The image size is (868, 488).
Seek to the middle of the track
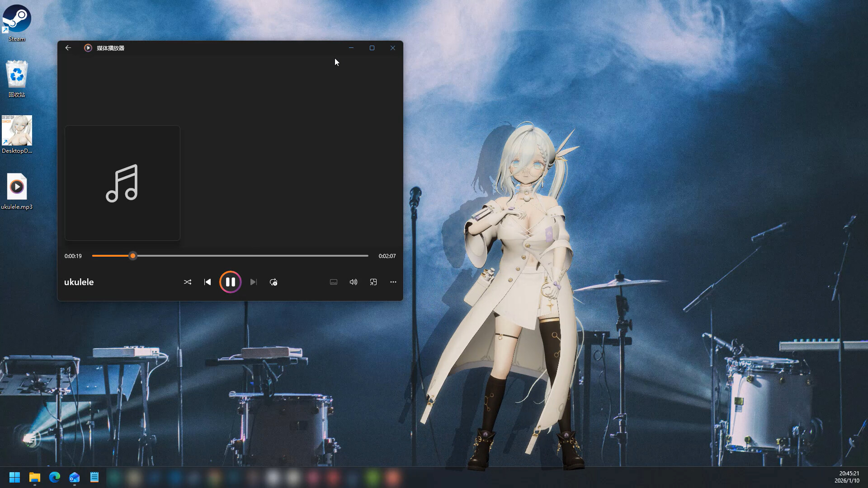[230, 256]
